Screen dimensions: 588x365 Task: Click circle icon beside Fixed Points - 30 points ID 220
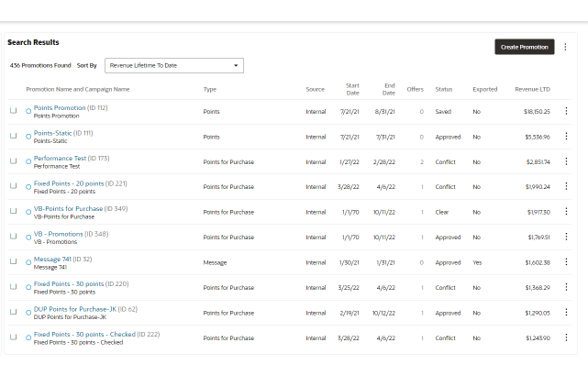(28, 287)
